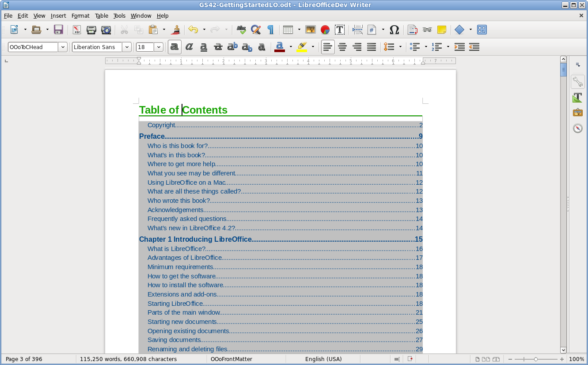Jump to the Acknowledgements contents entry
The image size is (588, 365).
pyautogui.click(x=175, y=210)
